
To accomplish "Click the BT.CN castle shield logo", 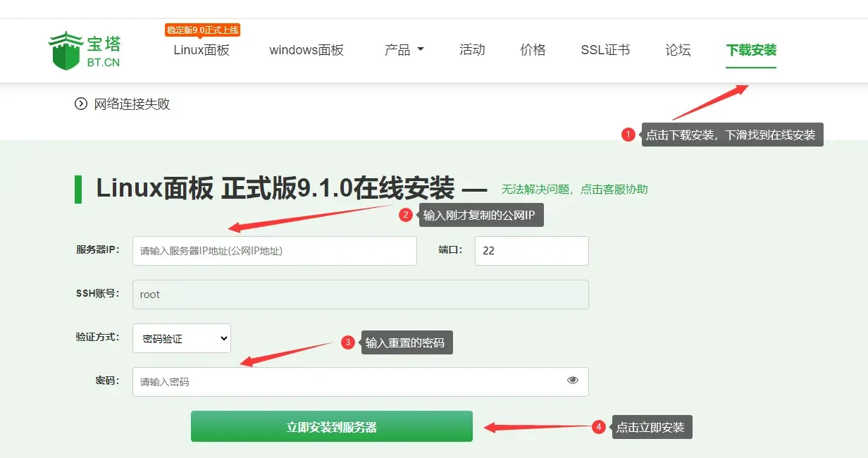I will pos(66,51).
